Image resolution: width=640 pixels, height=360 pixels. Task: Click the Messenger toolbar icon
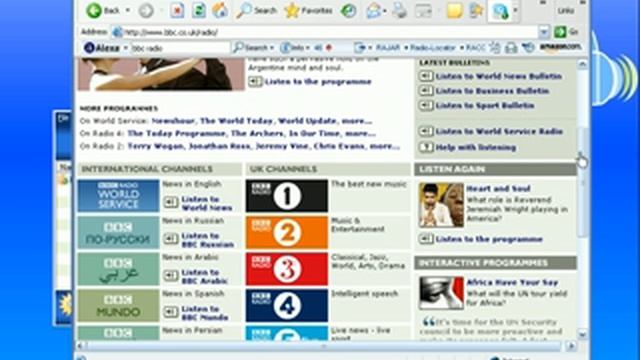click(x=500, y=11)
